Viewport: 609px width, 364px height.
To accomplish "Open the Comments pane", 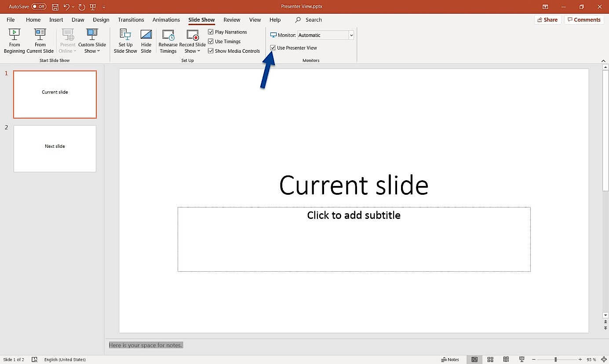I will pyautogui.click(x=584, y=19).
